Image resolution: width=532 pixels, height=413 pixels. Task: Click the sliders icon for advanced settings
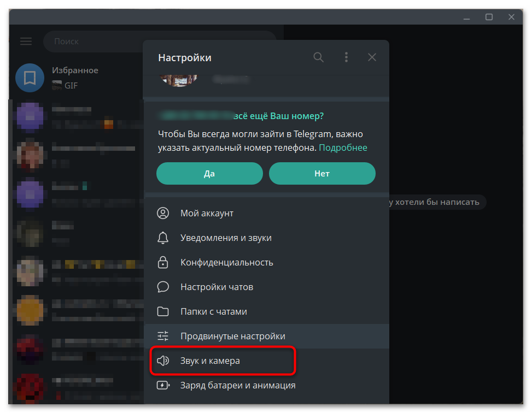click(x=163, y=336)
